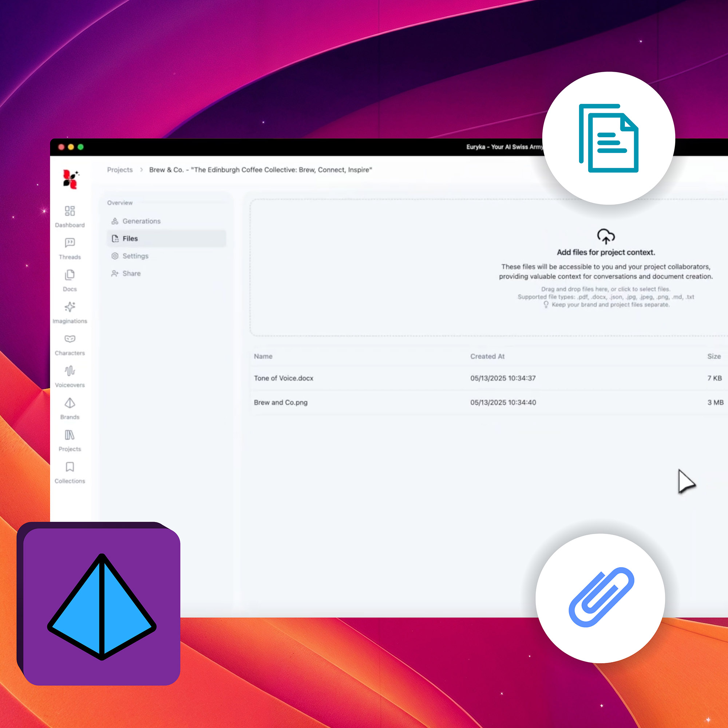The width and height of the screenshot is (728, 728).
Task: Open the Threads sidebar icon
Action: [70, 243]
